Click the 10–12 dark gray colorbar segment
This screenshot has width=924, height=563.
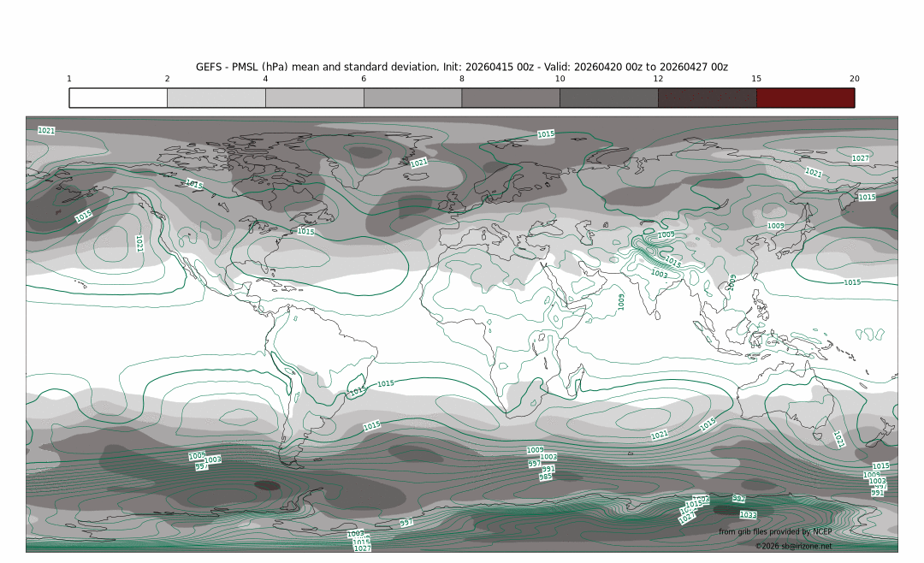pos(608,98)
